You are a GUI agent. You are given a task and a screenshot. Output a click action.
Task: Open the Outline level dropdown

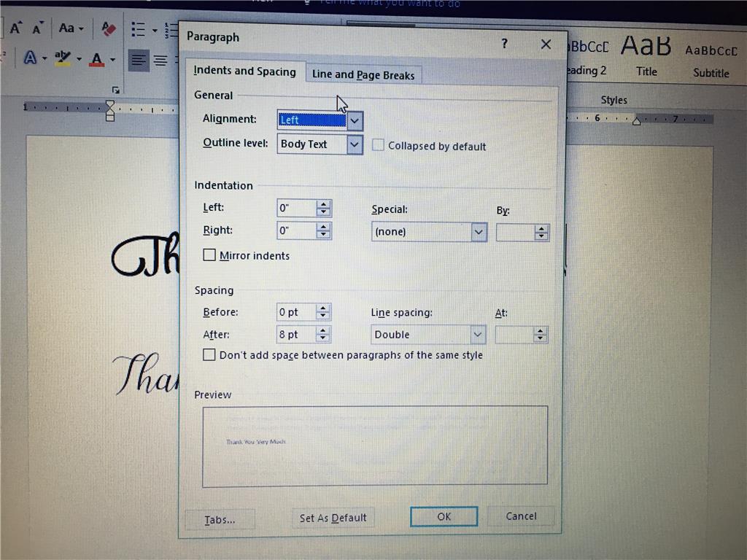(355, 144)
